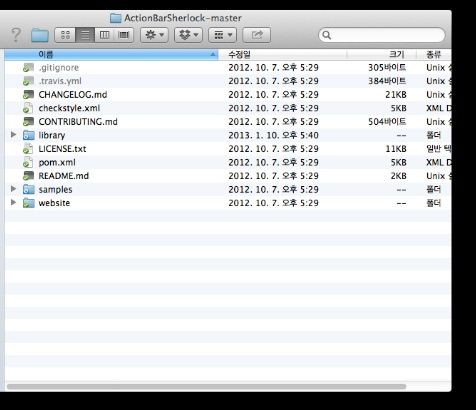Sort by the 수정일 column header
The height and width of the screenshot is (410, 476).
pyautogui.click(x=282, y=54)
